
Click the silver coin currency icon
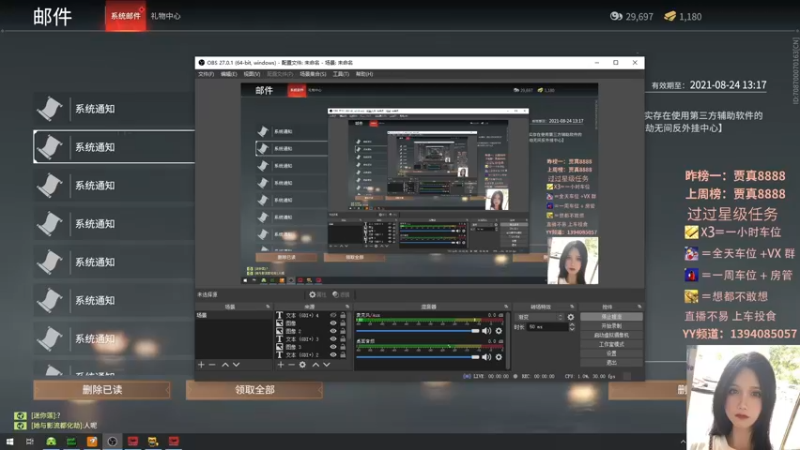tap(616, 16)
